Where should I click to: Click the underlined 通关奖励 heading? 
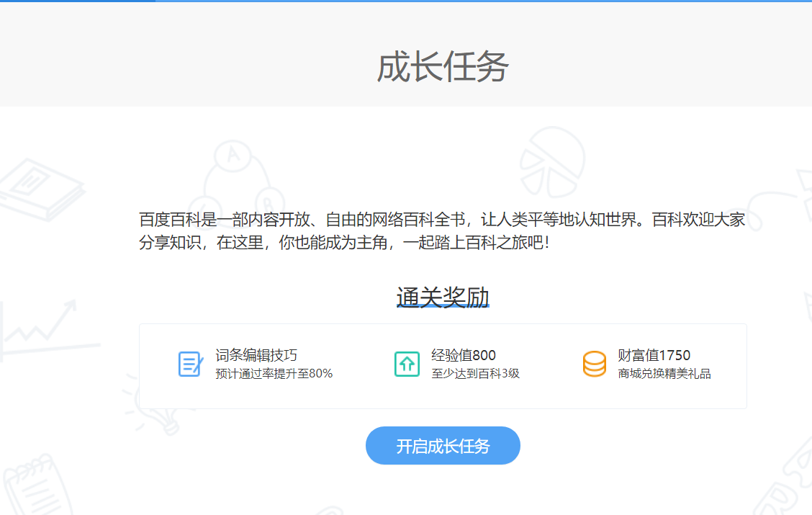(x=442, y=295)
